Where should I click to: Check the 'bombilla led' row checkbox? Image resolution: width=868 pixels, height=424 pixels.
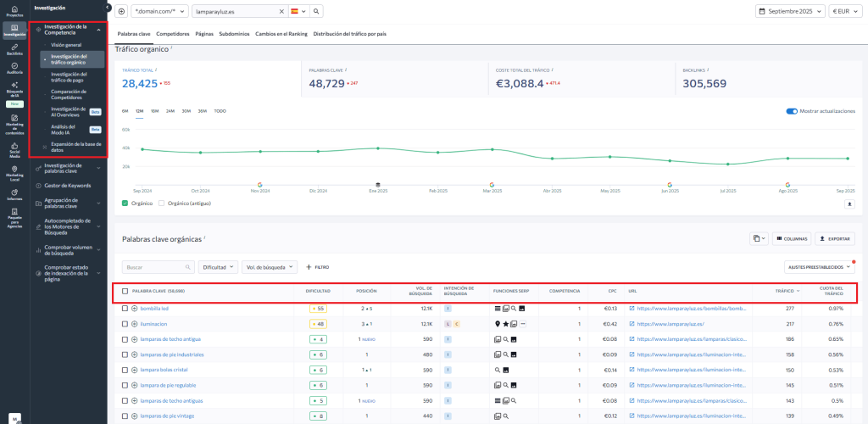pyautogui.click(x=125, y=309)
